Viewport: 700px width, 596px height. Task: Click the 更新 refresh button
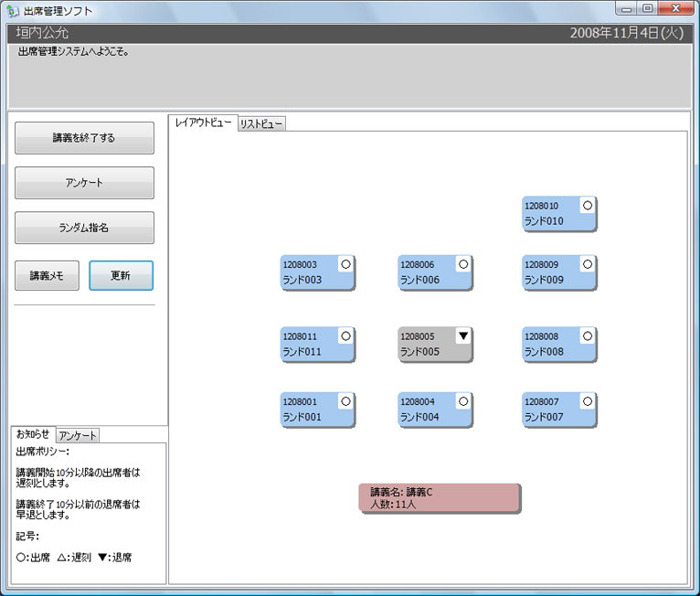(x=121, y=275)
